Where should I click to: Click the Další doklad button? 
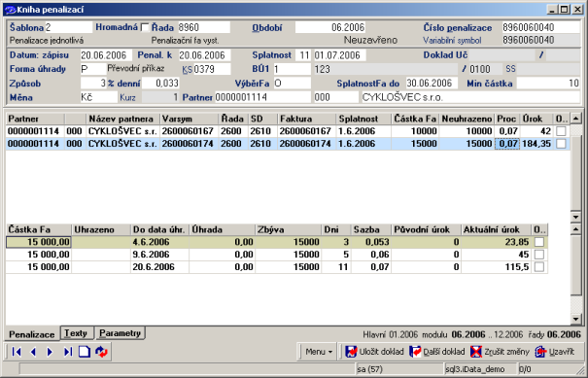point(437,352)
